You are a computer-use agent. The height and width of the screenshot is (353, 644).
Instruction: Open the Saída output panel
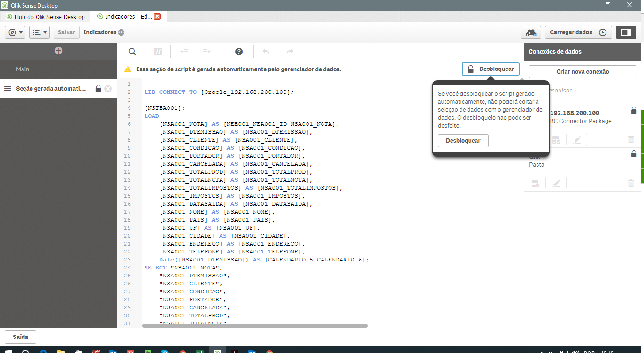(x=20, y=337)
